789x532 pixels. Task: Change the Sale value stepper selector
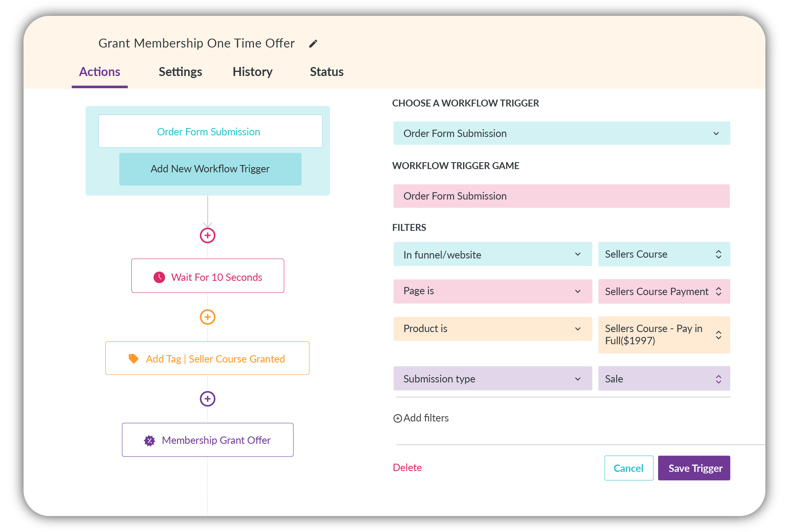[718, 379]
